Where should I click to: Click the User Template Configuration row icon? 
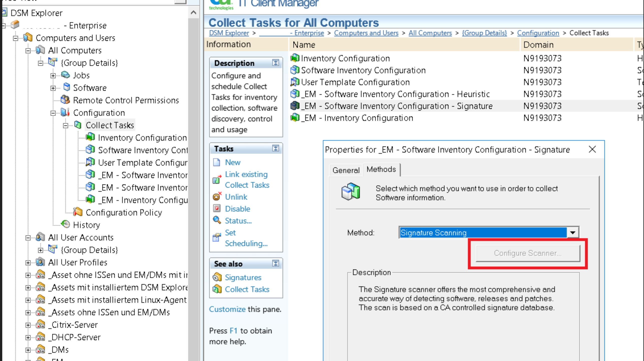click(x=295, y=82)
